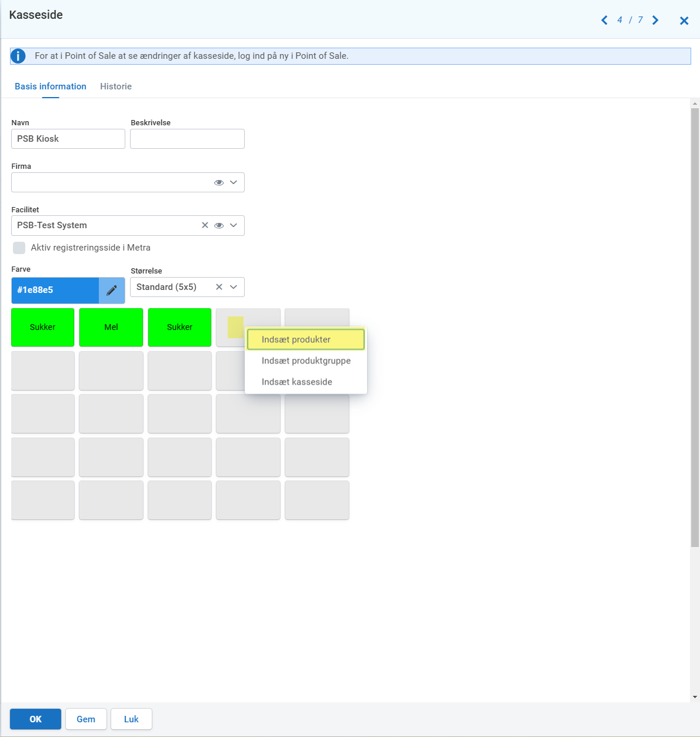700x737 pixels.
Task: Choose Indsæt kasseside from context menu
Action: [306, 382]
